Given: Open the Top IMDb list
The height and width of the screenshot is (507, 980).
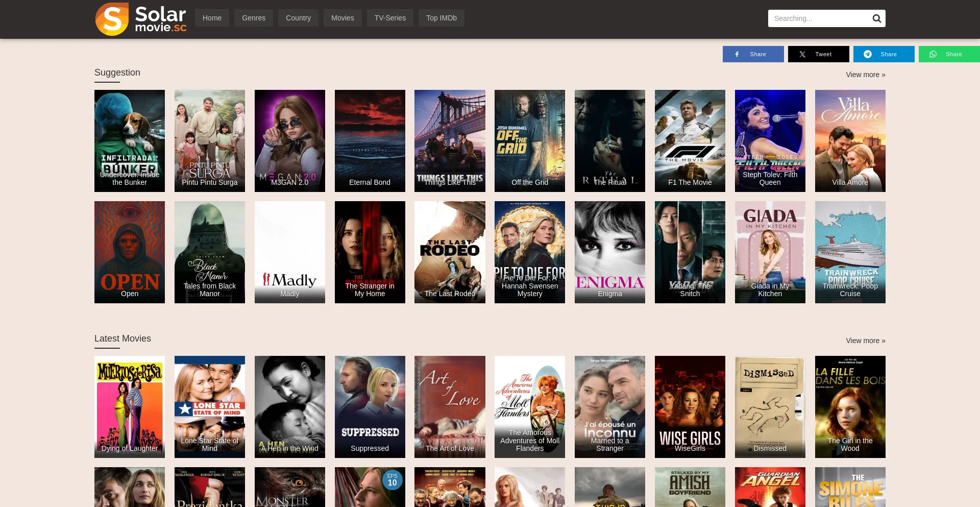Looking at the screenshot, I should [x=442, y=18].
